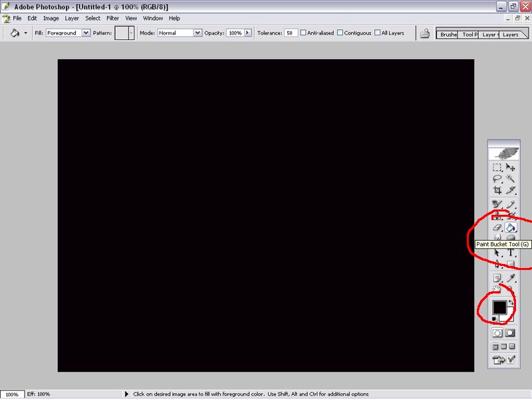The height and width of the screenshot is (399, 532).
Task: Choose Full Screen Mode
Action: [512, 346]
